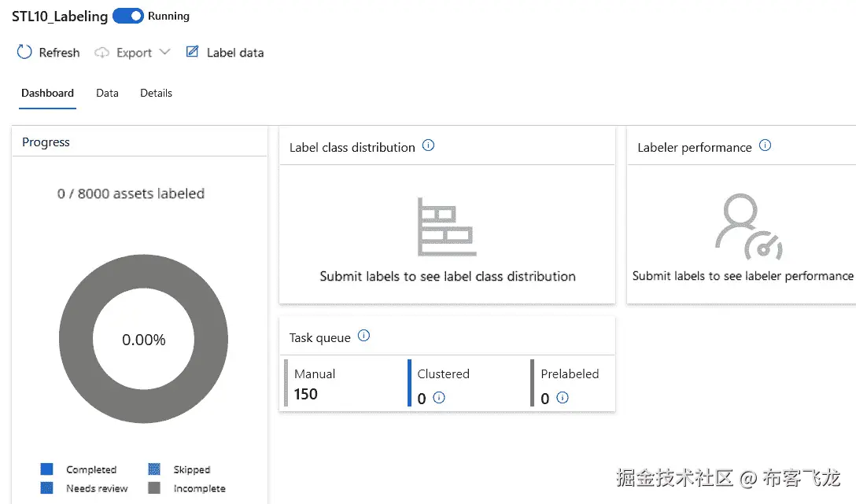856x504 pixels.
Task: Click info icon beside Label class distribution
Action: point(428,145)
